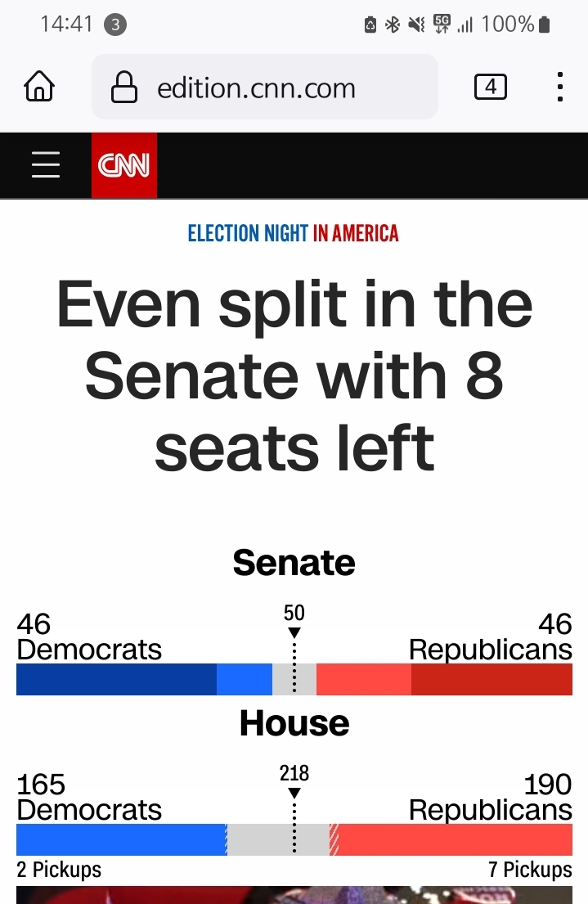Tap the Bluetooth status icon
Screen dimensions: 588x904
coord(393,25)
